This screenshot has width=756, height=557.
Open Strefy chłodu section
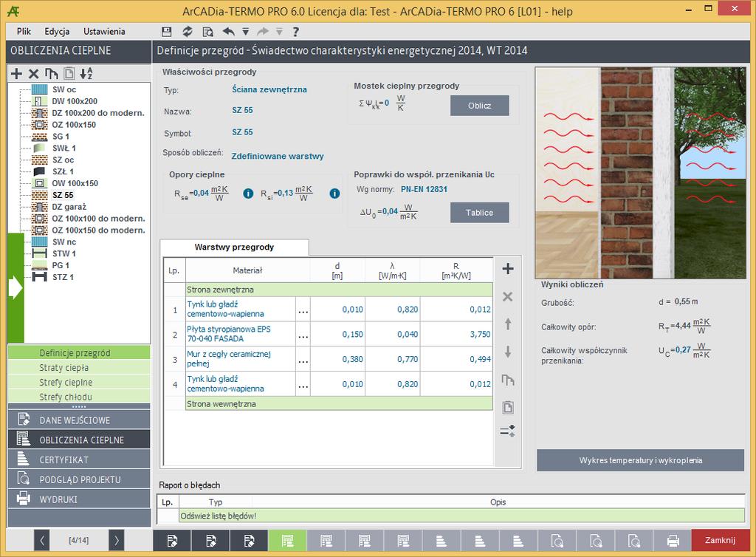(79, 397)
